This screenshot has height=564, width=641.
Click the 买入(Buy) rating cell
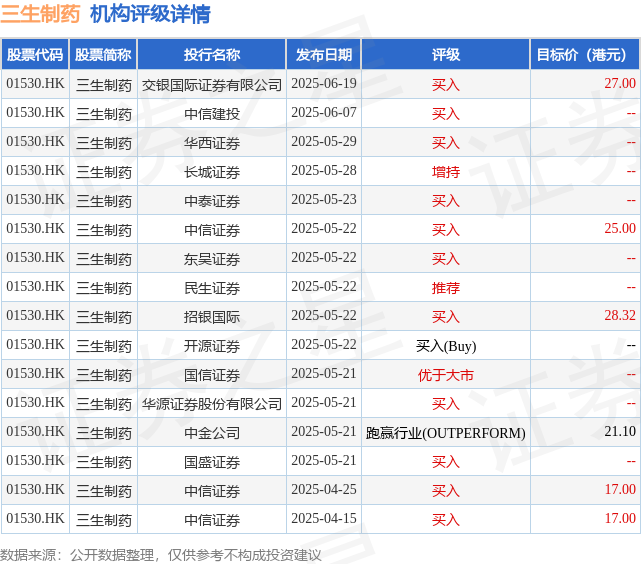tap(446, 346)
